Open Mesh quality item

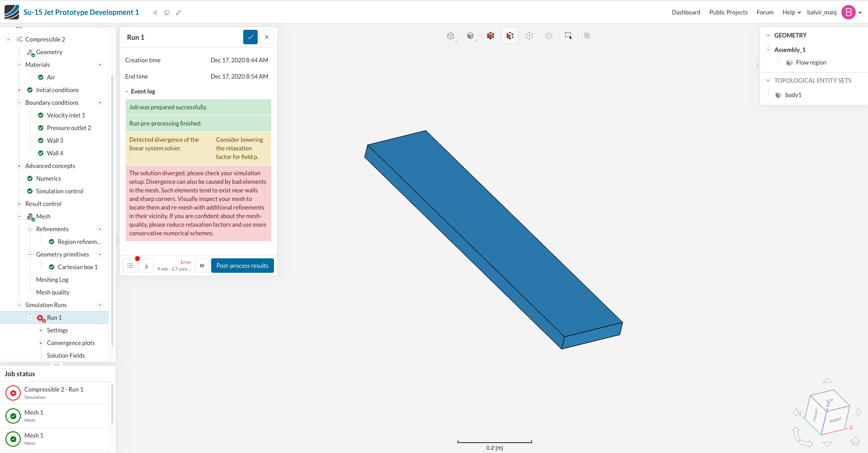coord(52,292)
